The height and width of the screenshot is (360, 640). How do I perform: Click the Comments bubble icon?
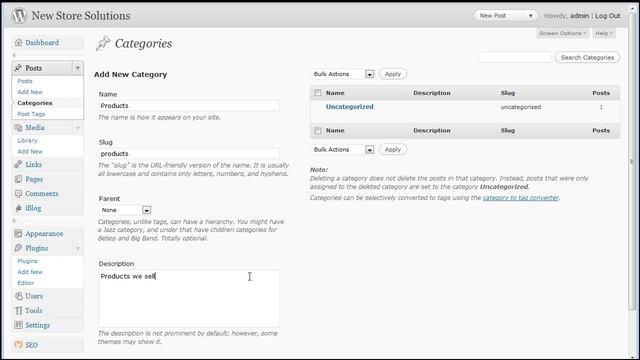tap(18, 193)
